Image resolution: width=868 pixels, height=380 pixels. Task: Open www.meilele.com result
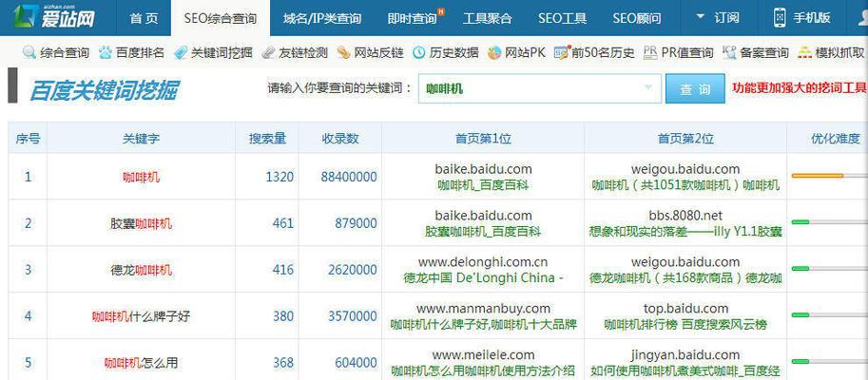click(483, 354)
